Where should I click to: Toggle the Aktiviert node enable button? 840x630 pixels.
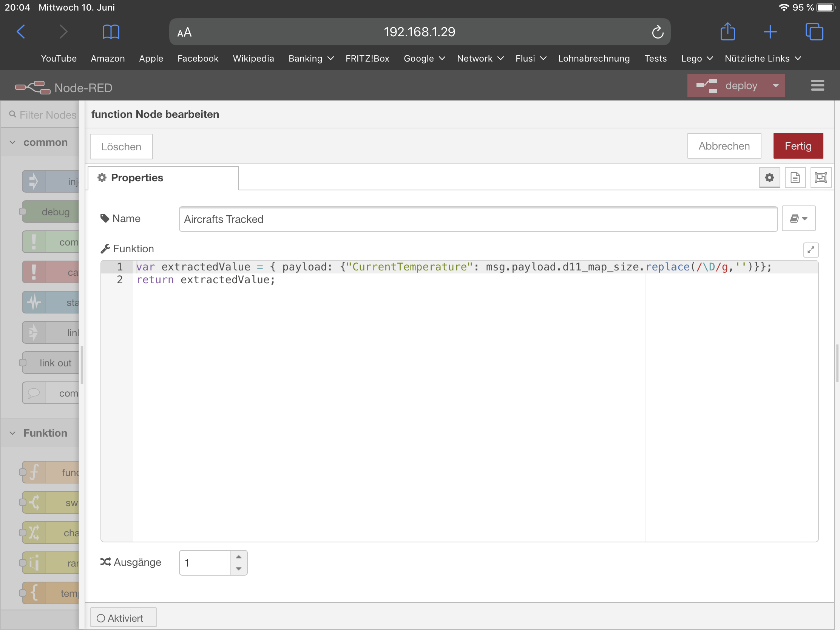[x=123, y=618]
